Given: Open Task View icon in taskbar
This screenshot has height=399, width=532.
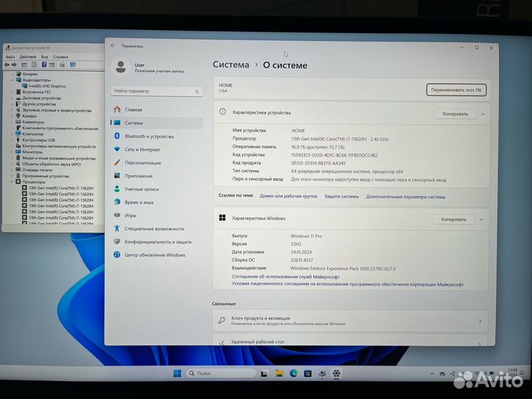Looking at the screenshot, I should [x=264, y=374].
